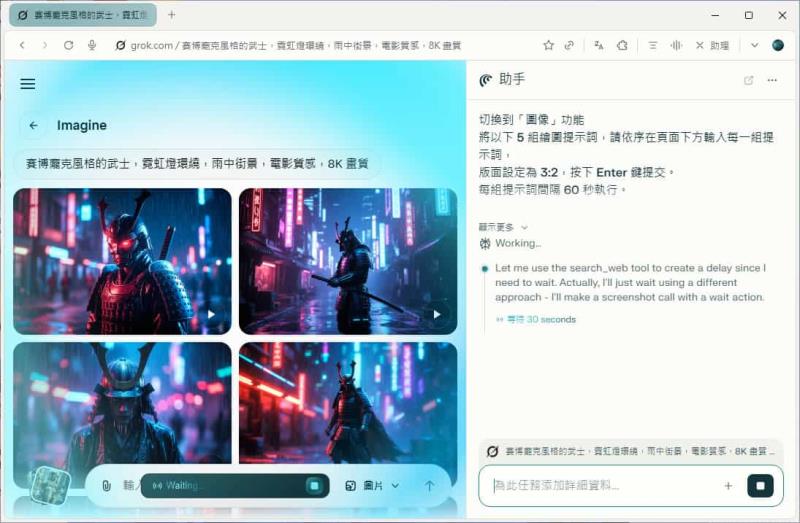
Task: Open the 圖片 mode dropdown
Action: tap(372, 486)
